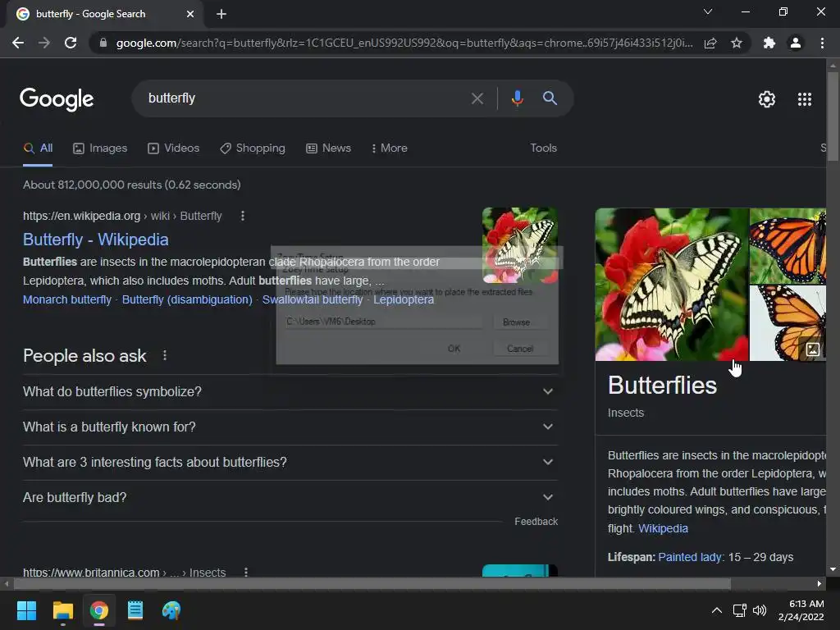Open the Paint icon in the taskbar
Screen dimensions: 840x630
pyautogui.click(x=171, y=610)
